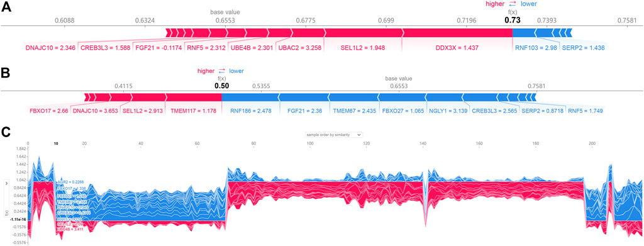Click the 'base value' label in panel B

tap(398, 78)
